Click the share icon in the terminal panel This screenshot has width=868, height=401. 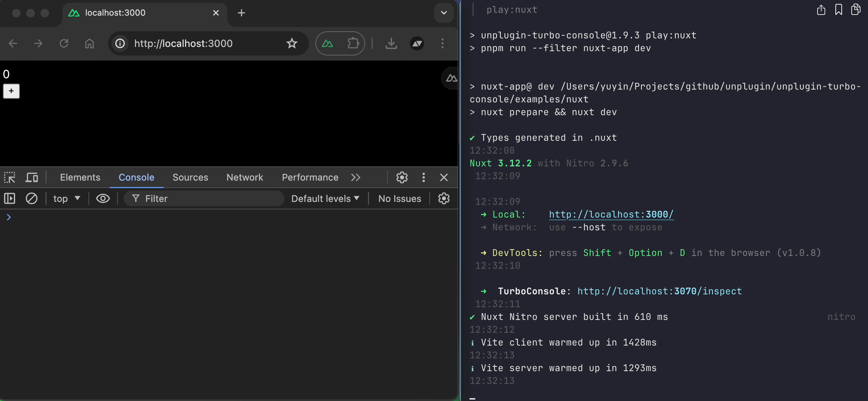[821, 10]
